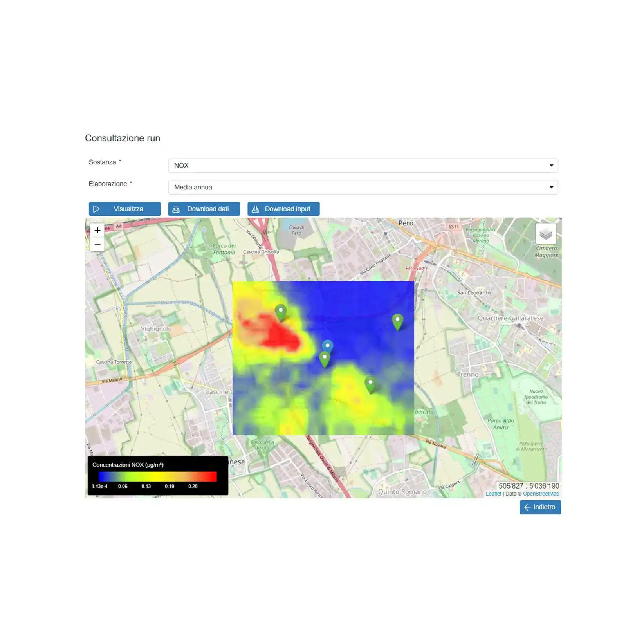644x644 pixels.
Task: Select green marker in the lower yellow area
Action: point(370,385)
